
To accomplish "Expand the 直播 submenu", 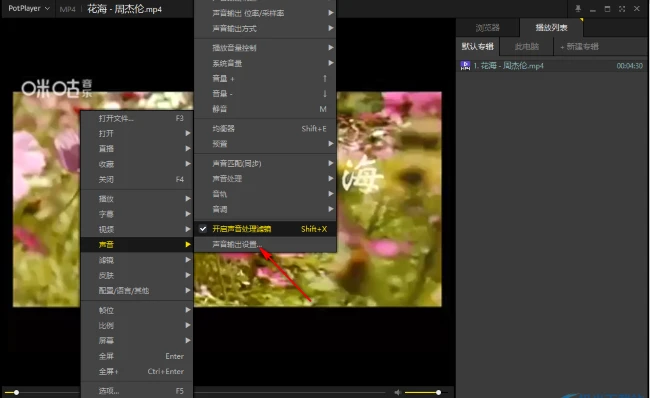I will point(137,148).
